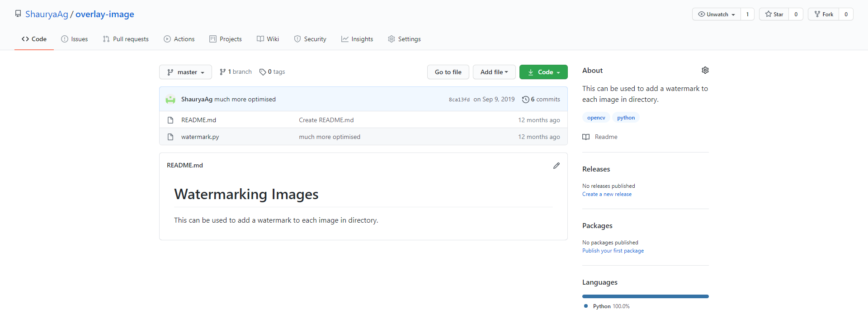The height and width of the screenshot is (329, 868).
Task: Click README.md row's 12 months ago timestamp
Action: (x=539, y=120)
